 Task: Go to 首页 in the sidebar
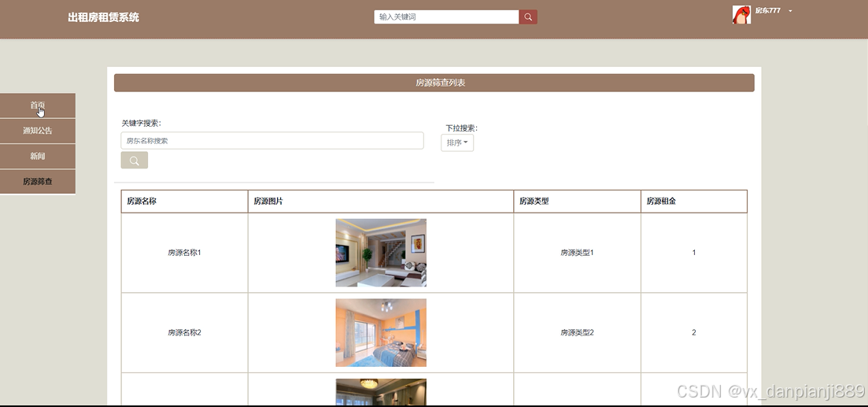[x=38, y=105]
